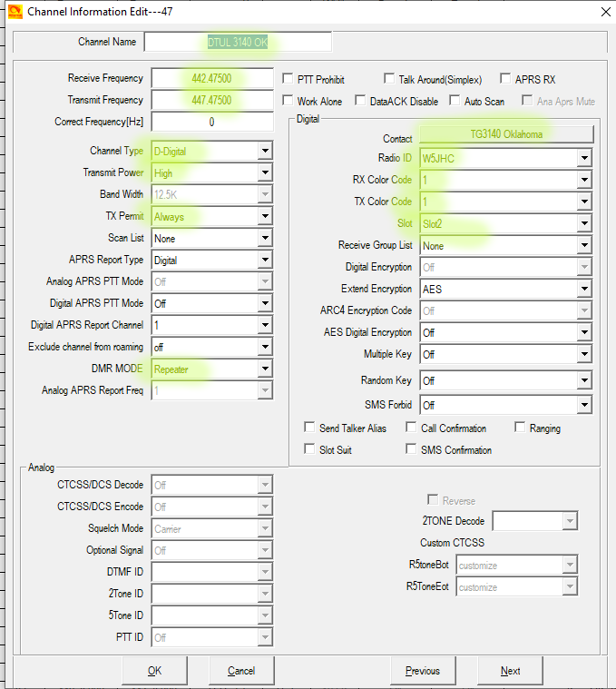Click the Receive Frequency field
This screenshot has height=689, width=616.
tap(212, 79)
